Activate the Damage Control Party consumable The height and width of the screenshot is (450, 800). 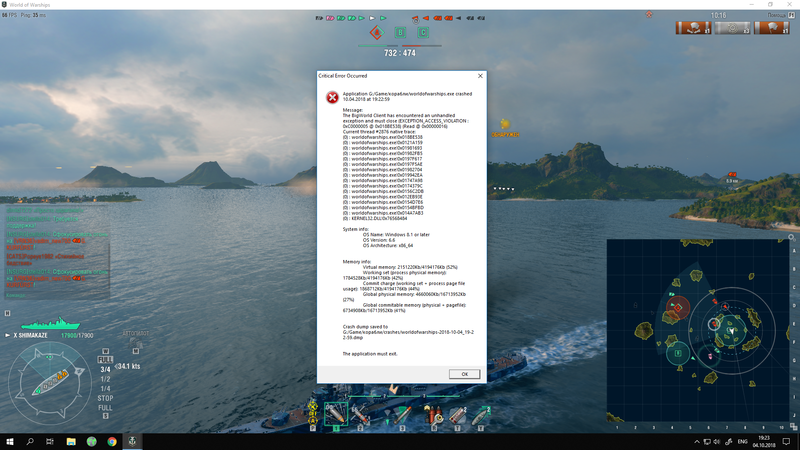coord(434,415)
